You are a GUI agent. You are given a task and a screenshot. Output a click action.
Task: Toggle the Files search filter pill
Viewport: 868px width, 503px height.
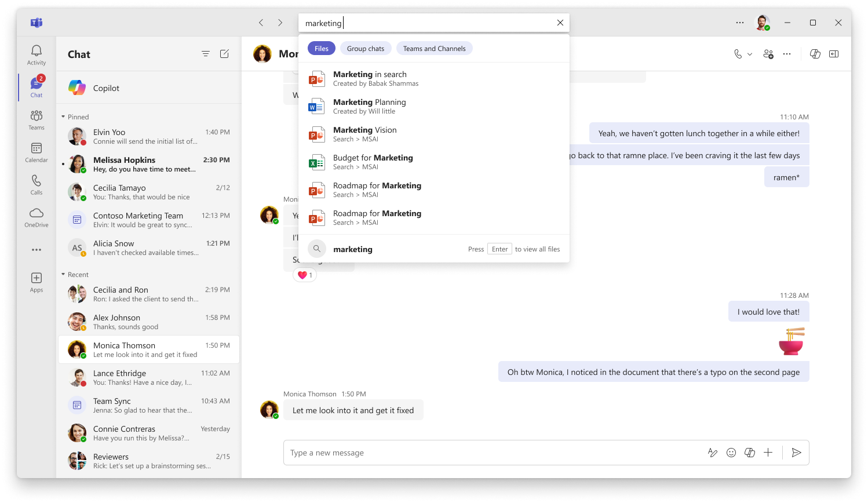coord(321,48)
